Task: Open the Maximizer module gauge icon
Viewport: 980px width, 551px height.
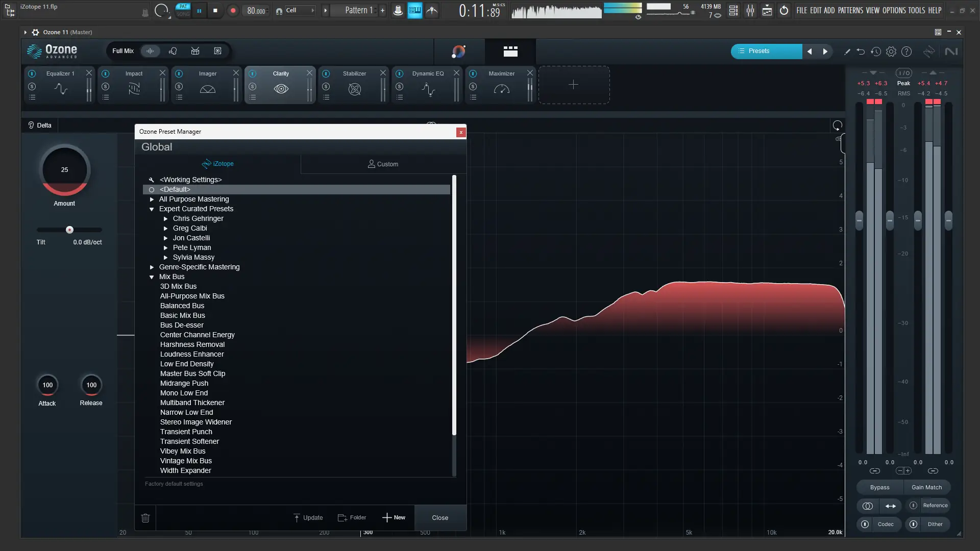Action: (501, 89)
